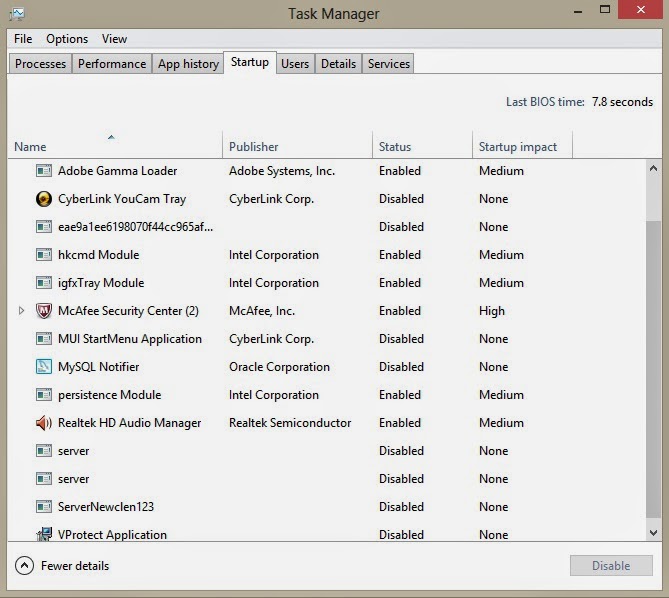This screenshot has width=669, height=598.
Task: Click the Realtek Semiconductor publisher cell
Action: 290,423
